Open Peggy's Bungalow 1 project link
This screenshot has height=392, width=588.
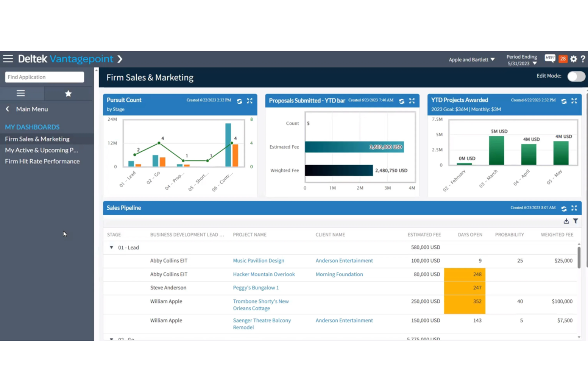256,288
